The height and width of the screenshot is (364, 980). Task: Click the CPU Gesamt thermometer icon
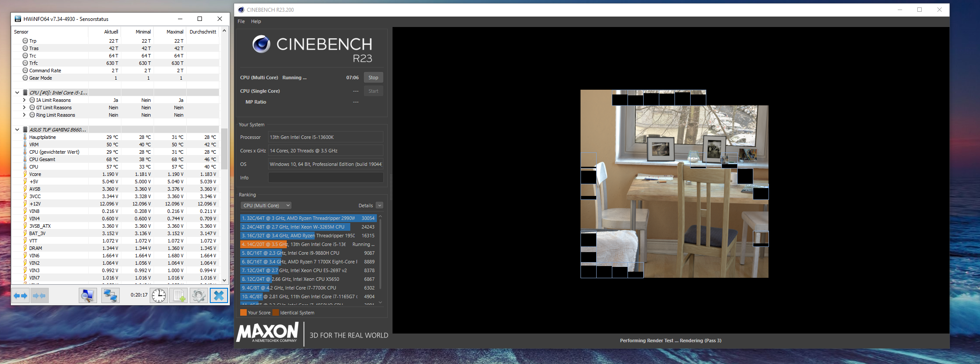[25, 159]
